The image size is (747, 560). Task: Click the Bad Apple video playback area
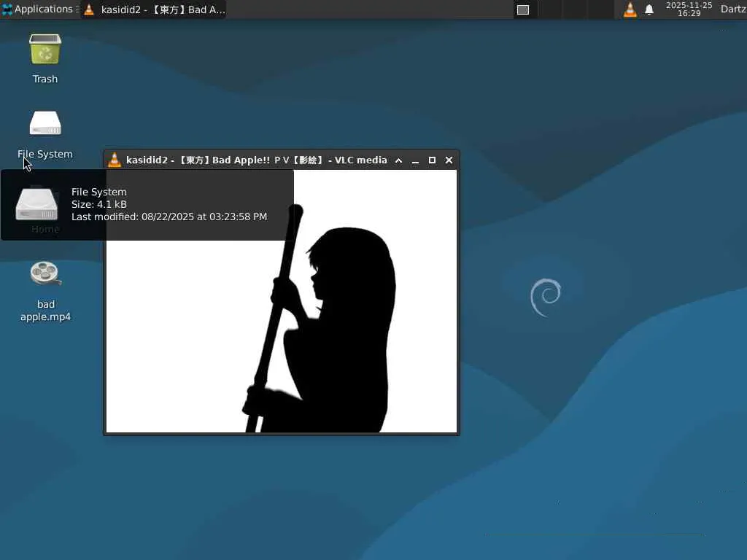[281, 301]
